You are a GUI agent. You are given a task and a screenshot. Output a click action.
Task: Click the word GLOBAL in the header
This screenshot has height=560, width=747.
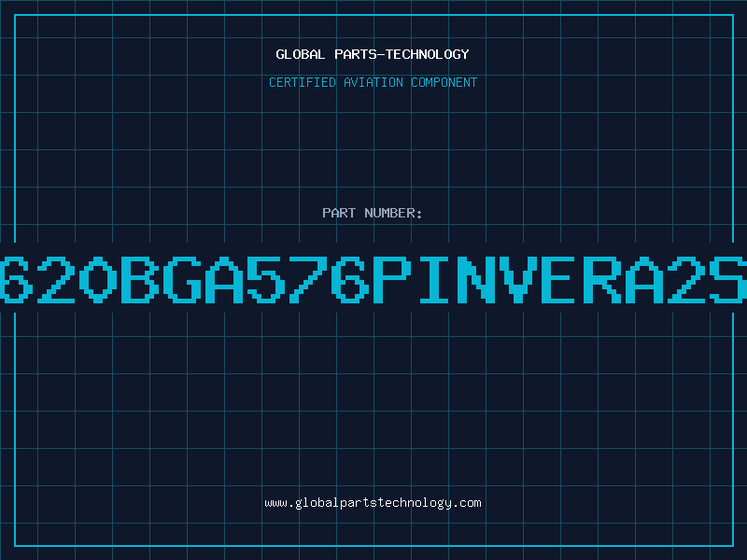300,54
